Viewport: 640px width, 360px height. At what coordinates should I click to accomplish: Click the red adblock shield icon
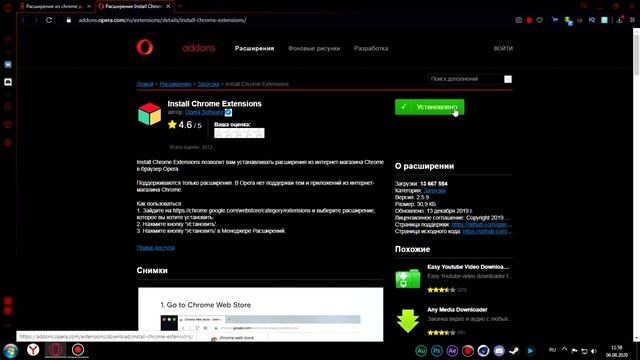pyautogui.click(x=529, y=20)
